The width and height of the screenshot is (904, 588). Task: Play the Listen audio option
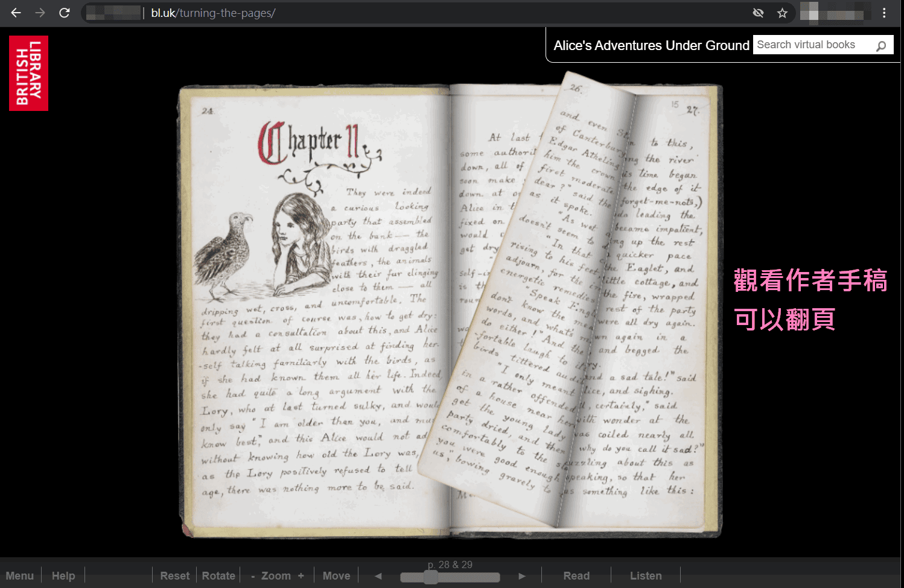(x=646, y=576)
